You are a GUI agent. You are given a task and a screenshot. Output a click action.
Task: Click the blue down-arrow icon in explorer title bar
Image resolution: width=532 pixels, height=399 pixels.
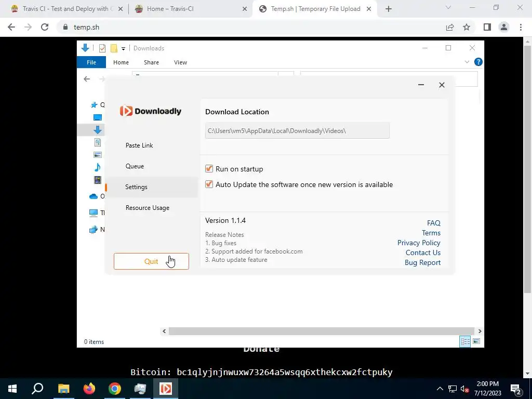pos(85,48)
